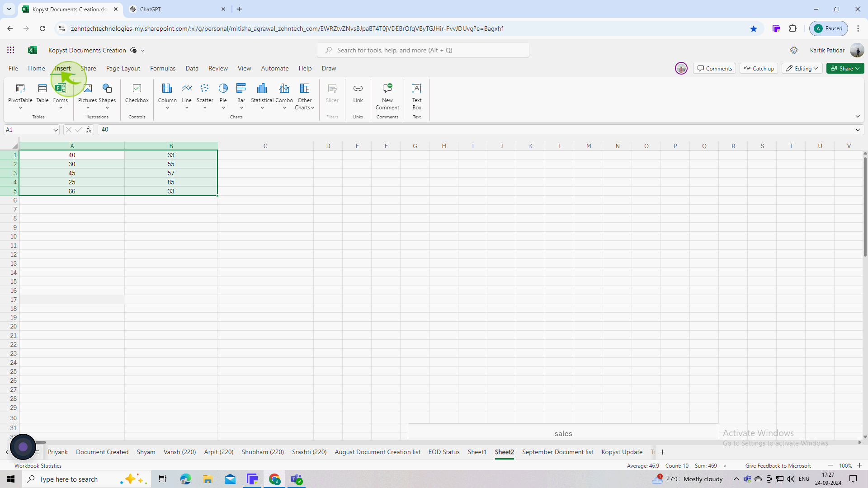The height and width of the screenshot is (488, 868).
Task: Click the formula bar input
Action: [x=475, y=130]
